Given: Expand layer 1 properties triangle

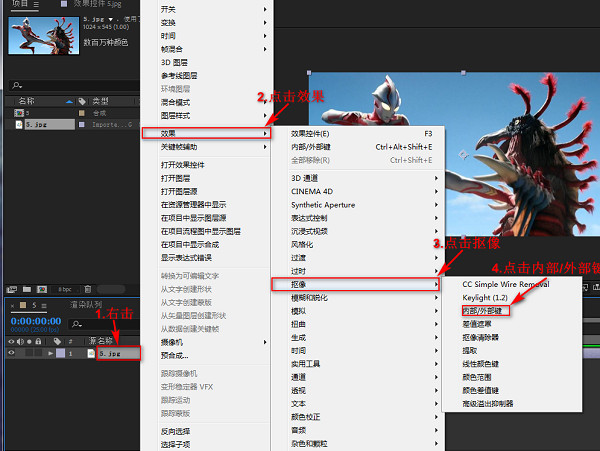Looking at the screenshot, I should [51, 353].
